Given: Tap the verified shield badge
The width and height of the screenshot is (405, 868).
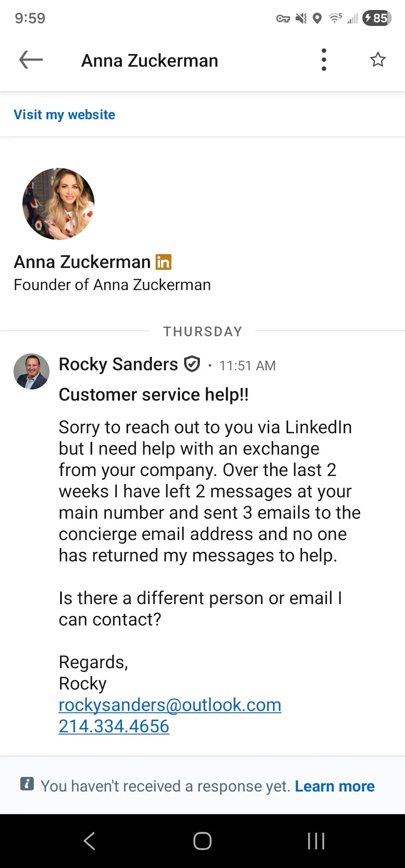Looking at the screenshot, I should coord(192,364).
